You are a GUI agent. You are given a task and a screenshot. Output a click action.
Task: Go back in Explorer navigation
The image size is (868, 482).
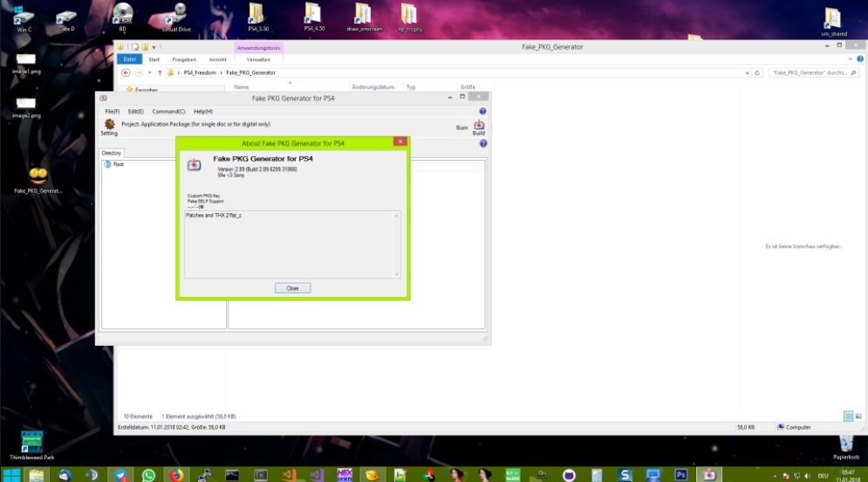click(x=126, y=72)
